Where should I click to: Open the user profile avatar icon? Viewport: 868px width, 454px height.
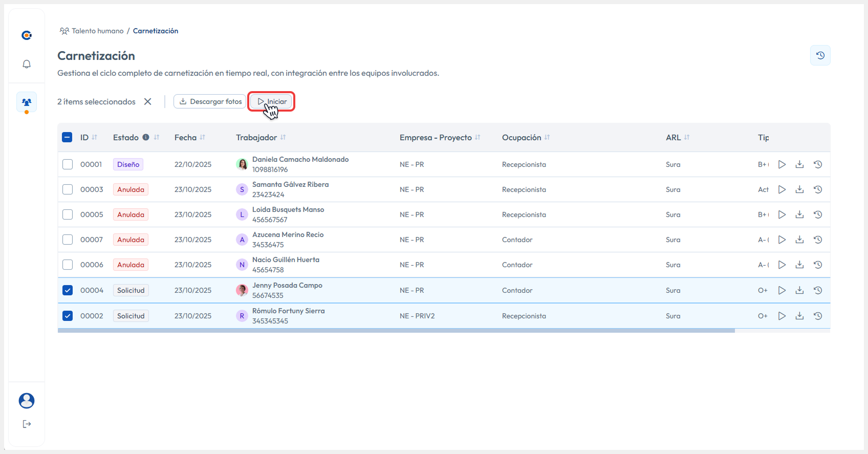(x=27, y=400)
